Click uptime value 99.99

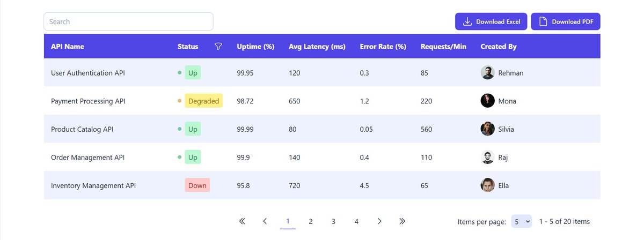(x=245, y=129)
